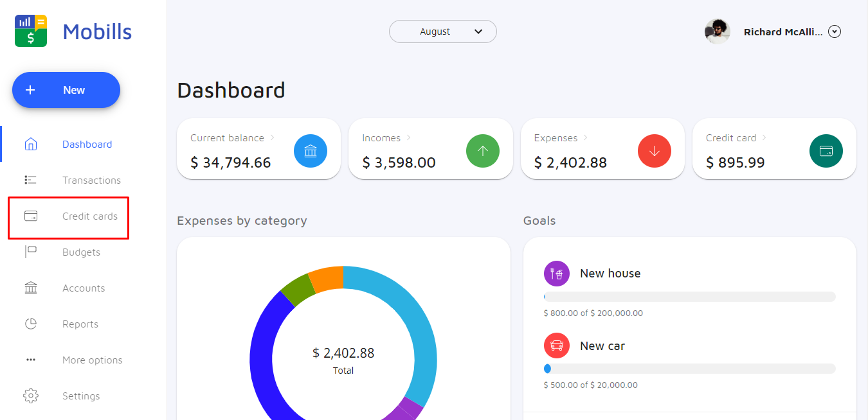The image size is (868, 420).
Task: Click the Reports pie chart icon
Action: [x=31, y=324]
